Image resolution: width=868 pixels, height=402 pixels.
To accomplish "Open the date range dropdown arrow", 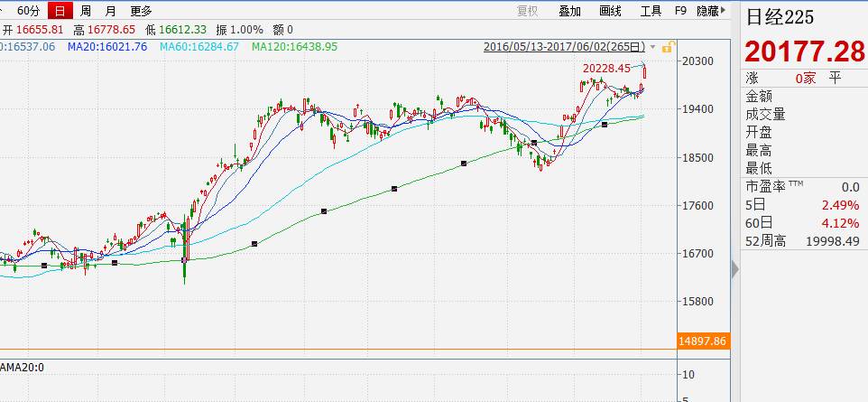I will (653, 47).
